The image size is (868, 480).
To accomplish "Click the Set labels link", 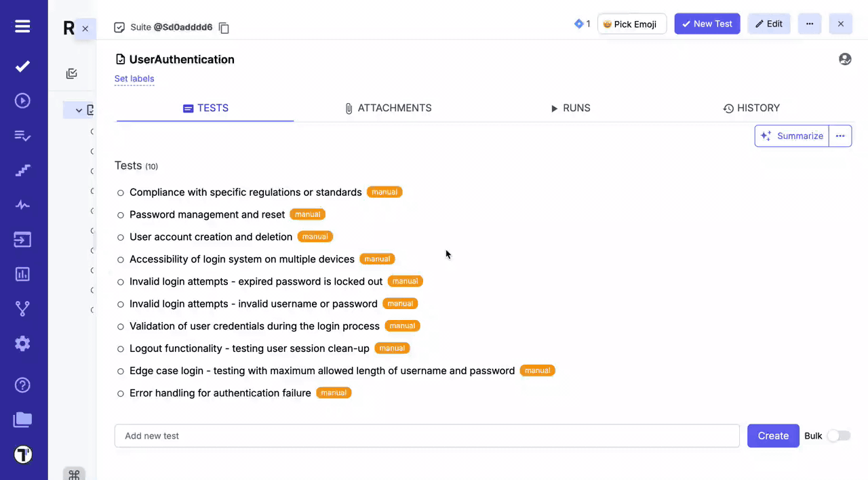I will point(134,79).
